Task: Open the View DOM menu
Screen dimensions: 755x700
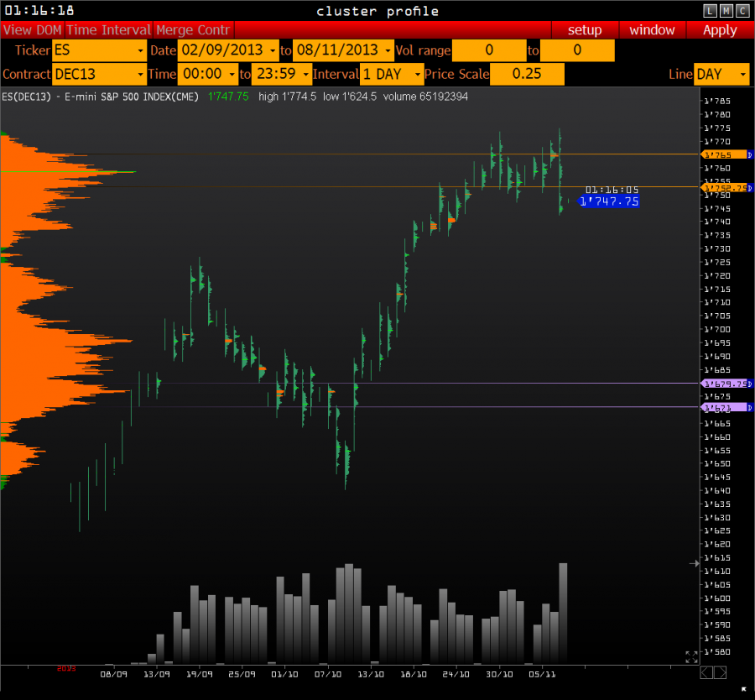Action: (x=33, y=29)
